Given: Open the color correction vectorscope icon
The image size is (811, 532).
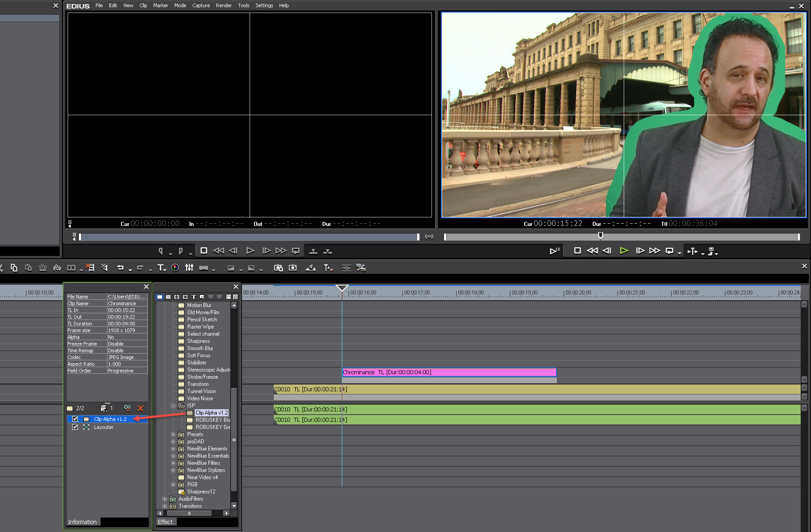Looking at the screenshot, I should tap(175, 268).
